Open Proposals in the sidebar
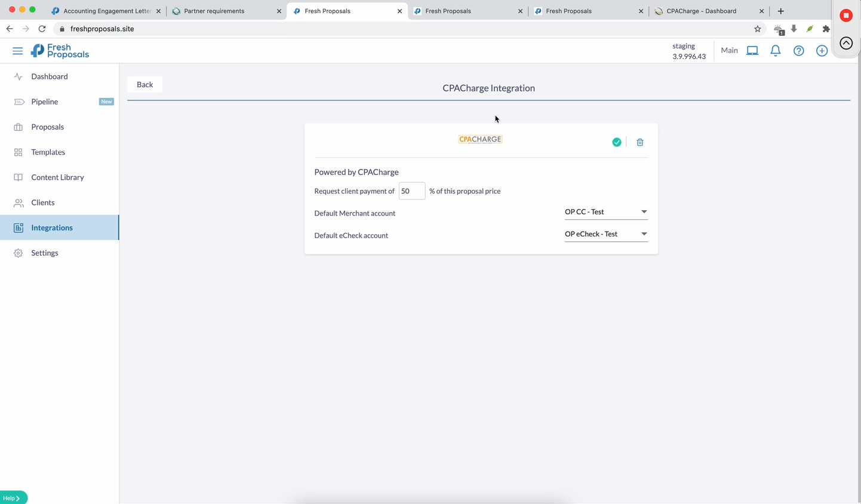Viewport: 861px width, 504px height. pyautogui.click(x=60, y=127)
